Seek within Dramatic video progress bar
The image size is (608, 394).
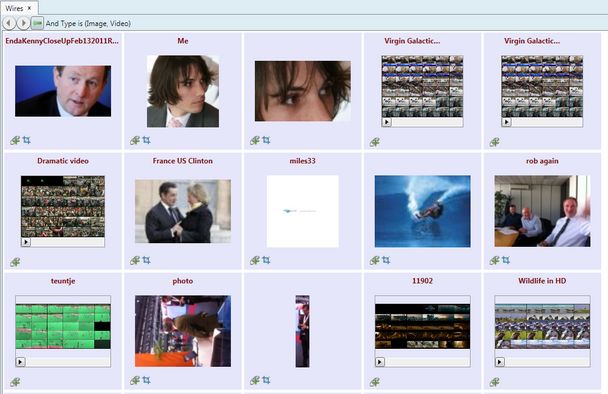(x=67, y=242)
